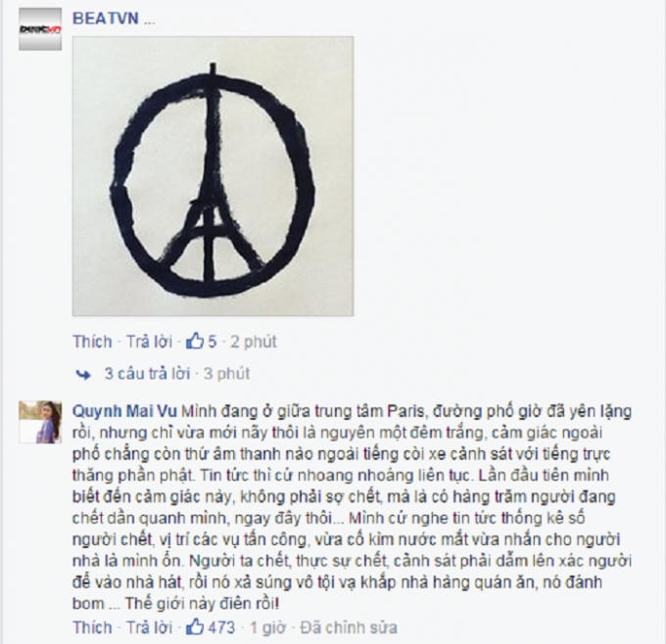This screenshot has height=644, width=666.
Task: Click Trả lời under Quynh Mai Vu's comment
Action: (150, 627)
